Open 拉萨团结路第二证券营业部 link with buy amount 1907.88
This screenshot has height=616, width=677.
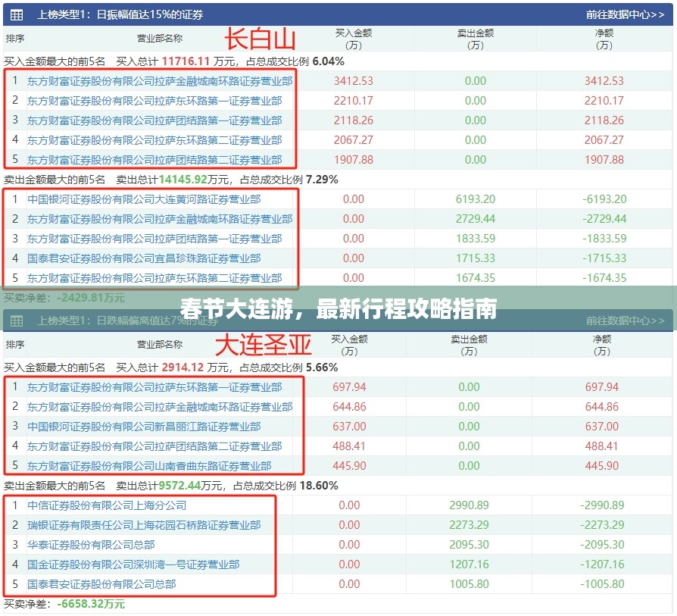tap(154, 161)
